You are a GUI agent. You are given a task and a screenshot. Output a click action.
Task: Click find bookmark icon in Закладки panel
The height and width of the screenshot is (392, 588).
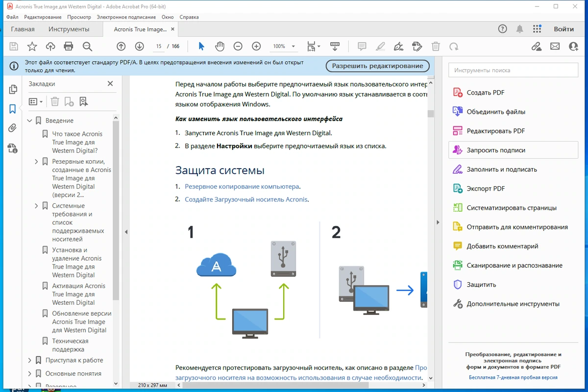(83, 101)
